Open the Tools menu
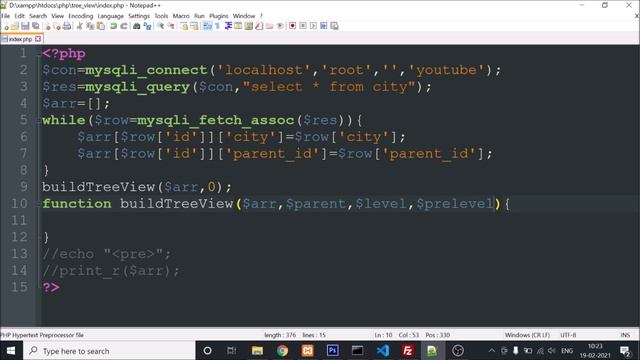The height and width of the screenshot is (360, 640). tap(161, 16)
